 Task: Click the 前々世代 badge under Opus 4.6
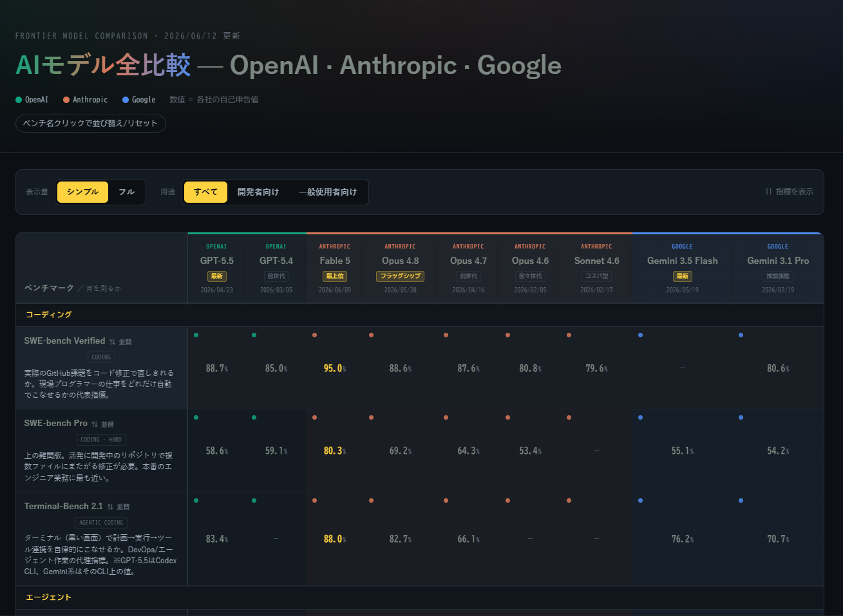pos(530,276)
